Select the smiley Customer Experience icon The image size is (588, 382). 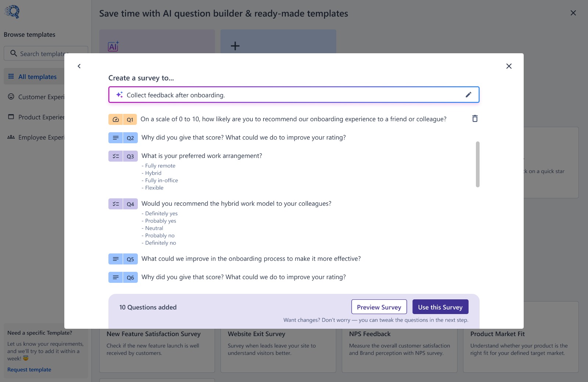coord(11,97)
